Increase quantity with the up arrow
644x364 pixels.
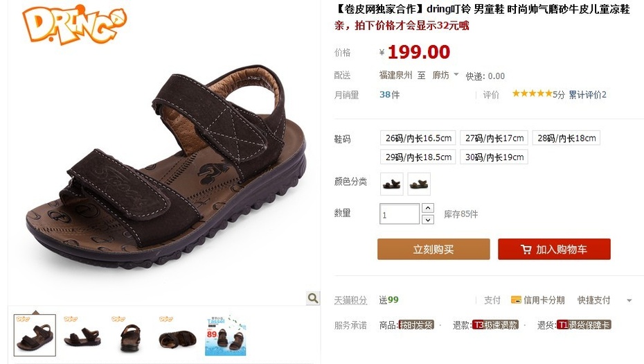point(428,208)
